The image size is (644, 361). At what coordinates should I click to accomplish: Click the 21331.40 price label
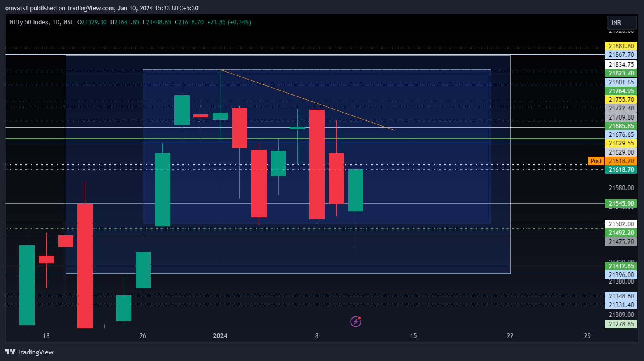point(621,305)
